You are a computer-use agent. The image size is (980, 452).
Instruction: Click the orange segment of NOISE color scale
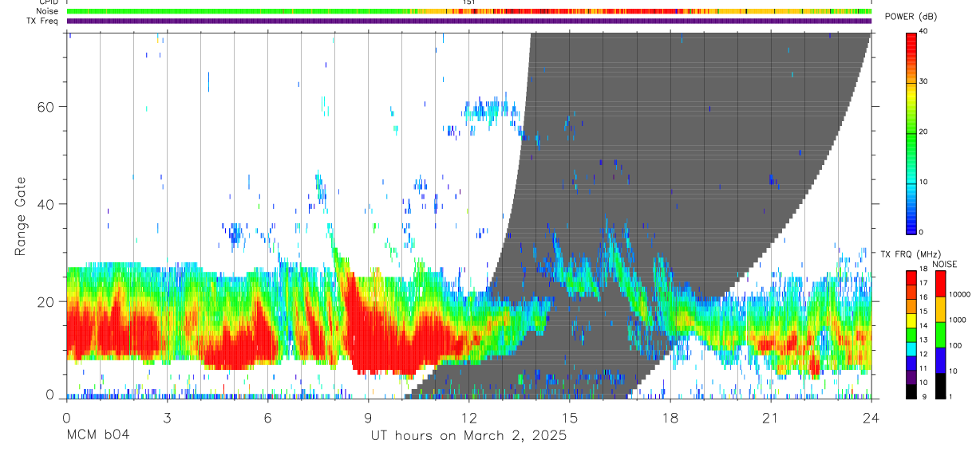pyautogui.click(x=942, y=309)
